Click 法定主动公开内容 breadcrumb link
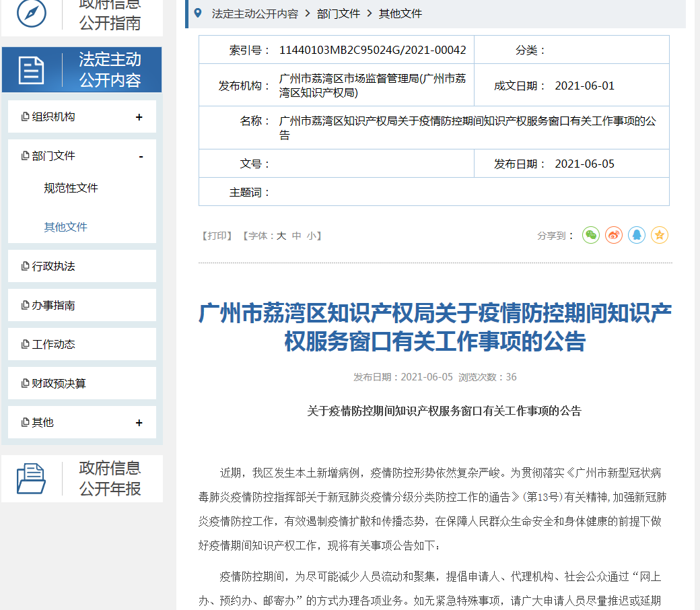Screen dimensions: 700x610 (255, 14)
